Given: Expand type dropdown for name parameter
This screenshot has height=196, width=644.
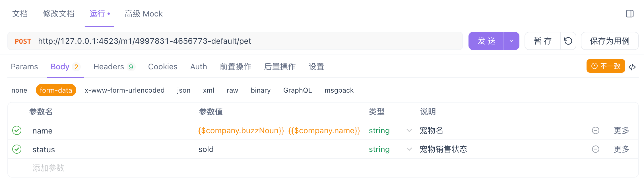Looking at the screenshot, I should pos(409,130).
